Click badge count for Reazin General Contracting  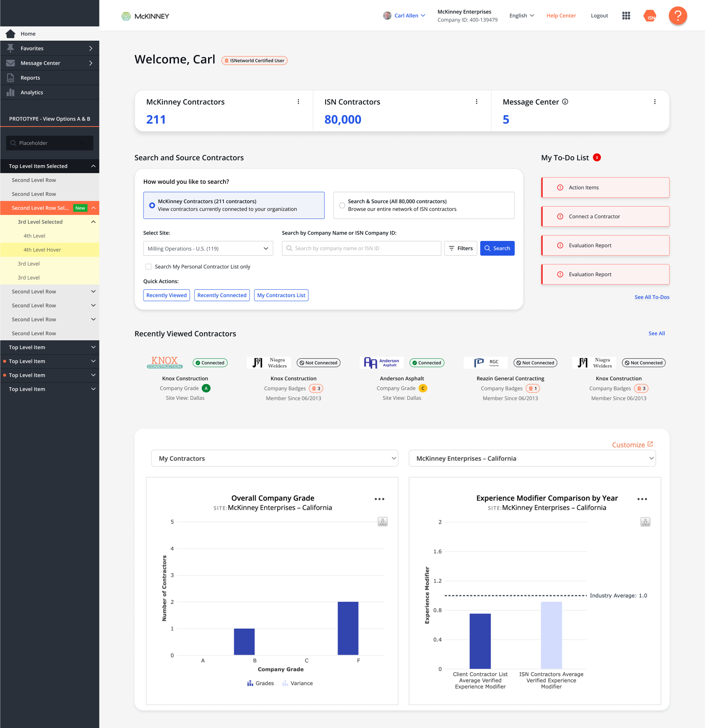(x=533, y=388)
